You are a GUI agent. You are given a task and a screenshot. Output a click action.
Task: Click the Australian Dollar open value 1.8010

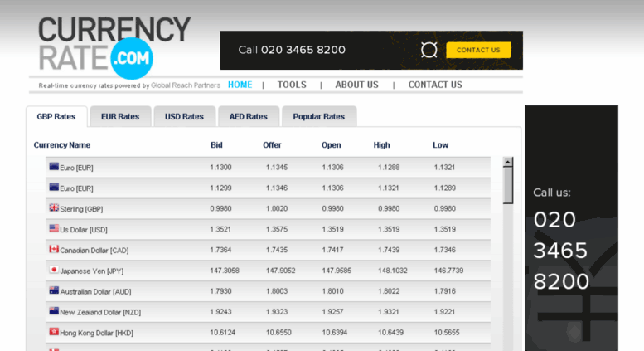332,291
